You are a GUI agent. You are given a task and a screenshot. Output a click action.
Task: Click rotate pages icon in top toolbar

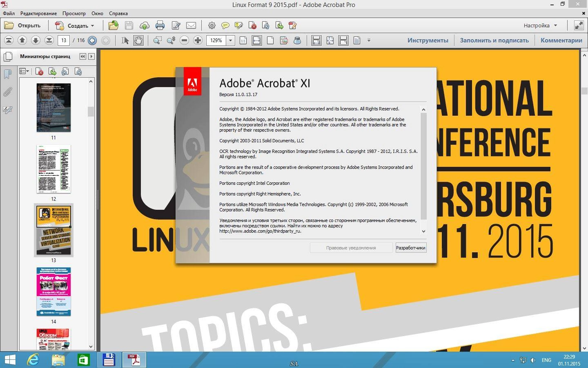click(265, 25)
